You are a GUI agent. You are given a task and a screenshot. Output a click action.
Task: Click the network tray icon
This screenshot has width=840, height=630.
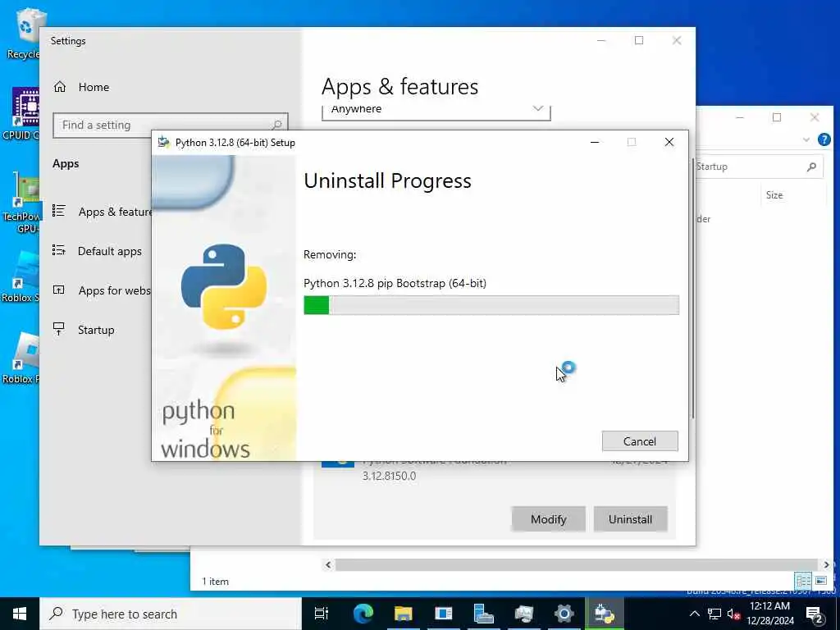[714, 614]
